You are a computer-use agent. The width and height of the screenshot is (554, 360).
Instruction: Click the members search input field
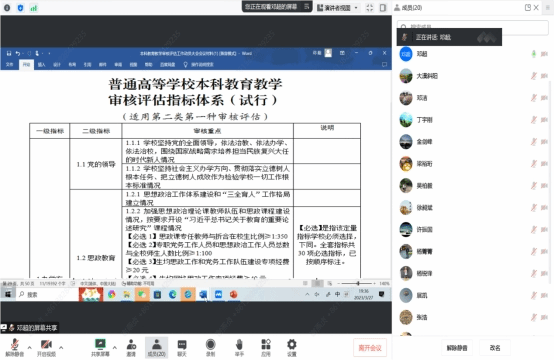(473, 27)
